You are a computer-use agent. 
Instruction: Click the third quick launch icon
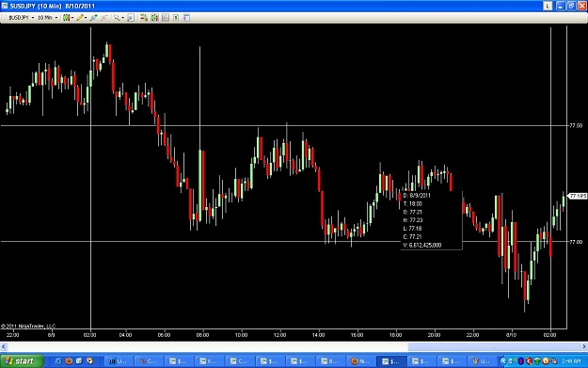(x=79, y=360)
